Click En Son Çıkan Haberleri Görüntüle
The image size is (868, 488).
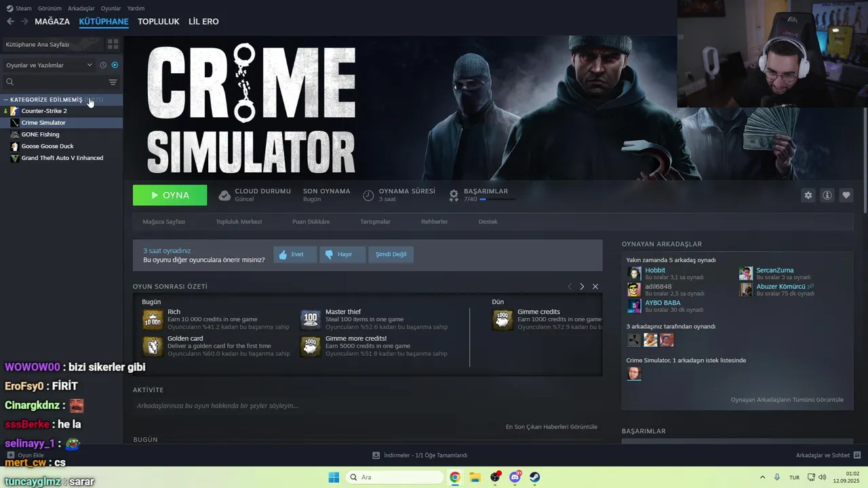pos(551,427)
